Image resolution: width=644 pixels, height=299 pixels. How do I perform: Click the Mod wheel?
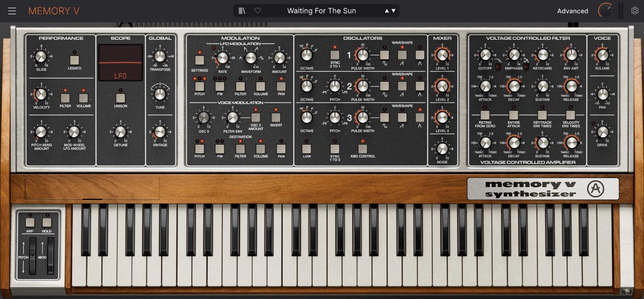pyautogui.click(x=50, y=256)
